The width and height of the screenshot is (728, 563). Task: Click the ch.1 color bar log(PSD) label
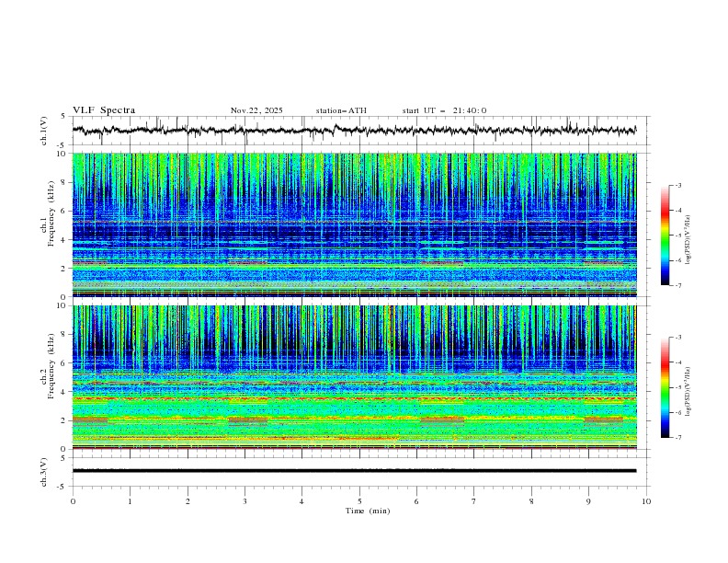click(688, 240)
